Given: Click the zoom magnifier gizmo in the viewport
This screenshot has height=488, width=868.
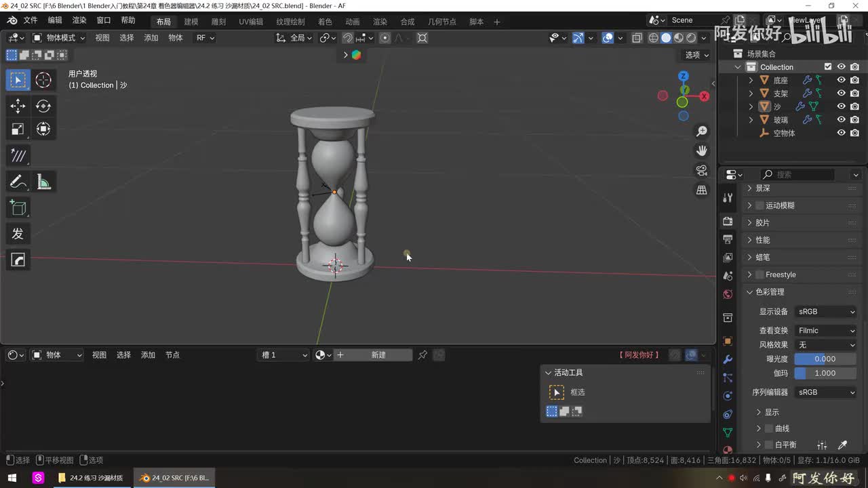Looking at the screenshot, I should click(x=702, y=131).
